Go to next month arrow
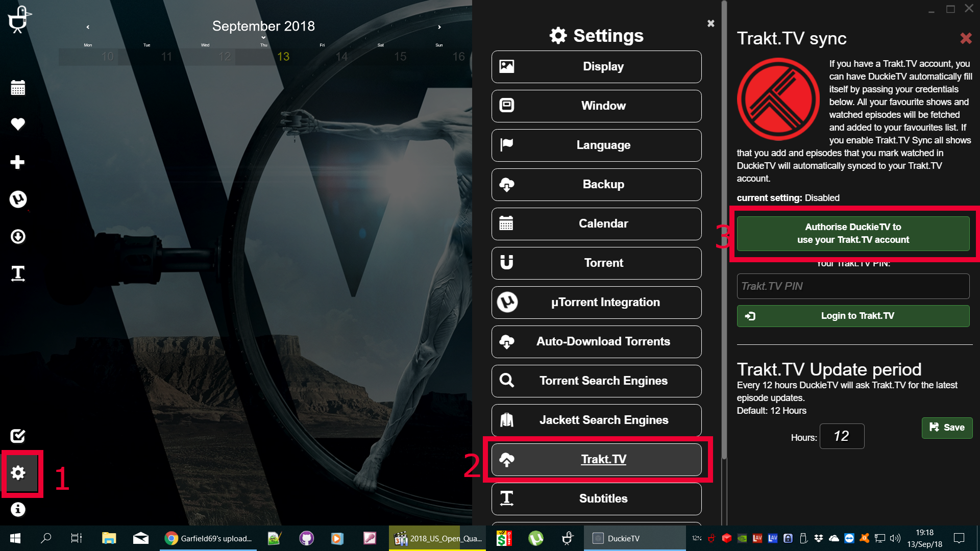This screenshot has width=980, height=551. 439,27
